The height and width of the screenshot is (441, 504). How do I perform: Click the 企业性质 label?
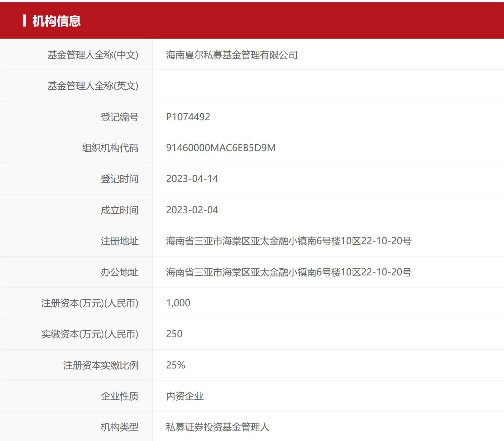pos(119,396)
